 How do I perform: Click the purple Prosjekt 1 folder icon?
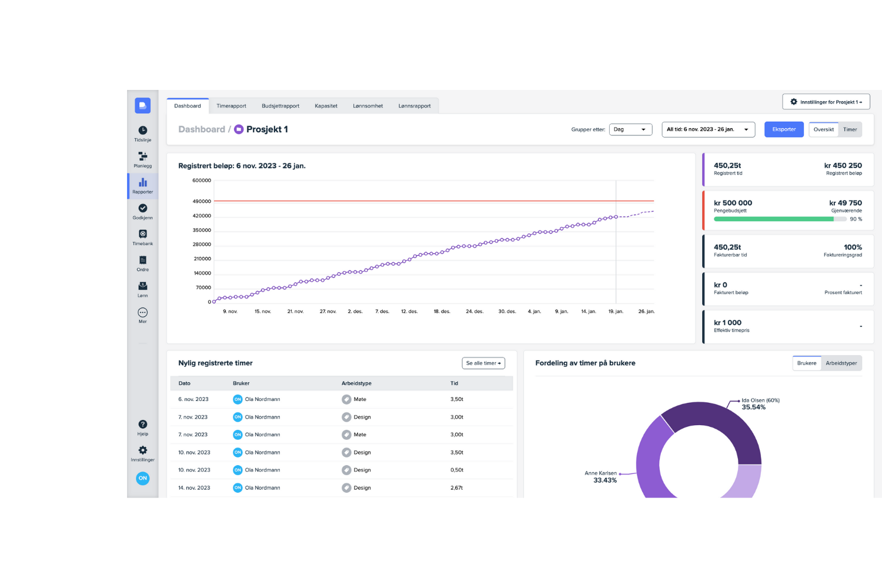click(239, 129)
